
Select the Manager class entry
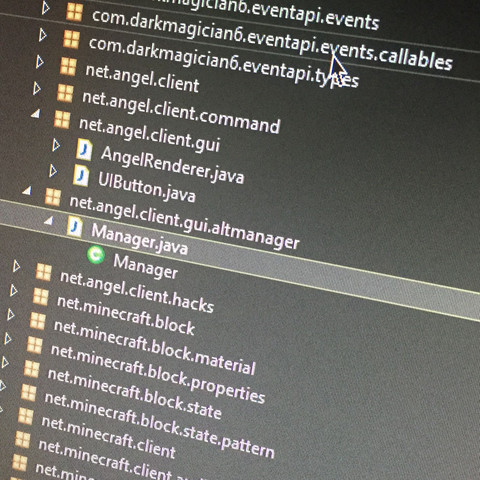pos(146,266)
